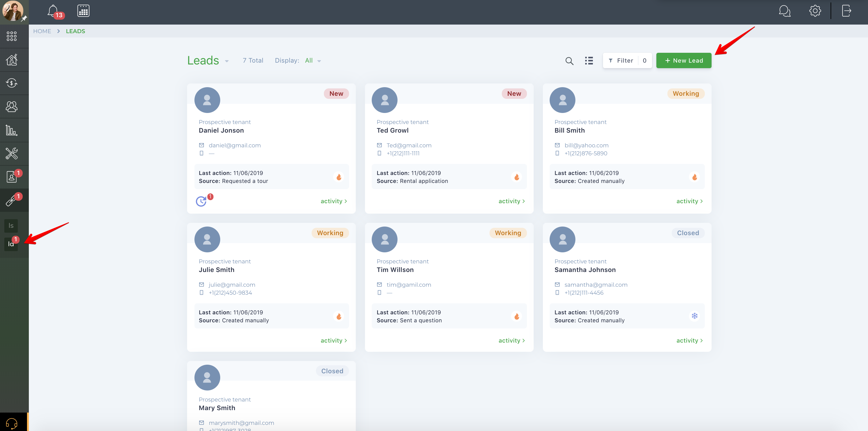Open the Filter button

click(x=627, y=61)
